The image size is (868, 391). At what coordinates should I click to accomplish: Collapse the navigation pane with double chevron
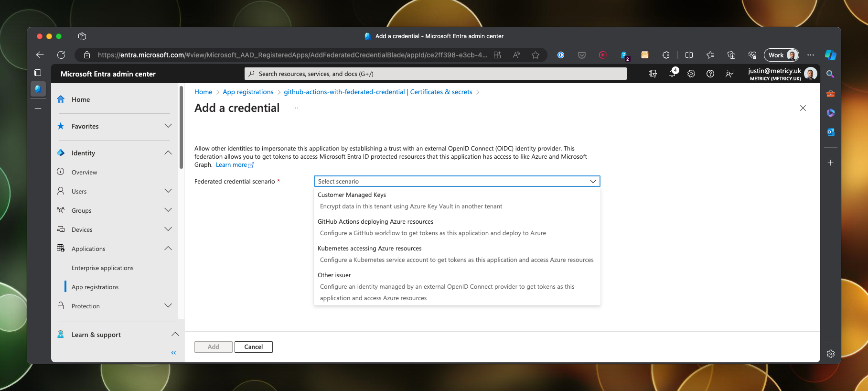coord(173,353)
